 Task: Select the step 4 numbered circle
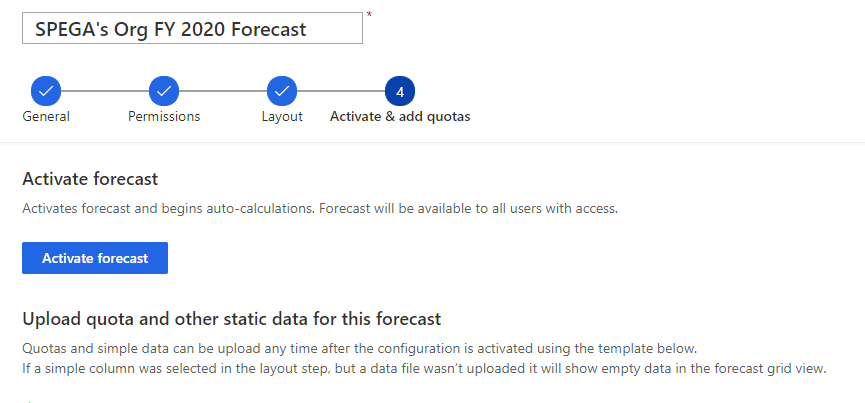point(400,92)
